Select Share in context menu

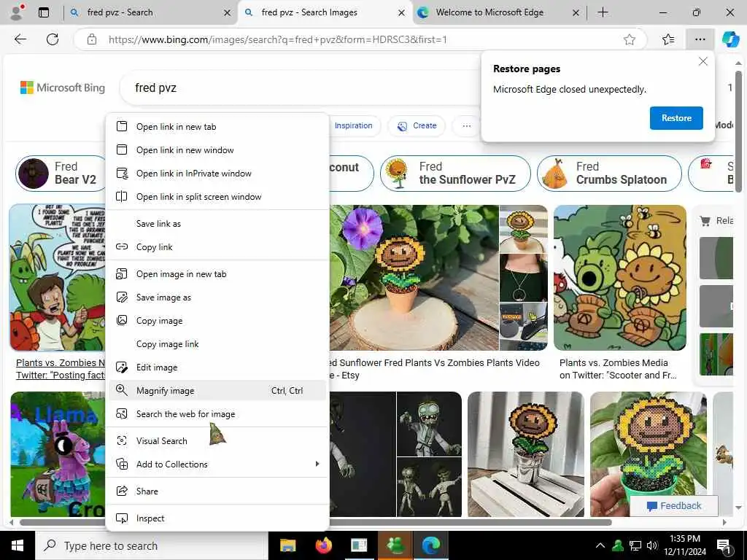coord(217,491)
